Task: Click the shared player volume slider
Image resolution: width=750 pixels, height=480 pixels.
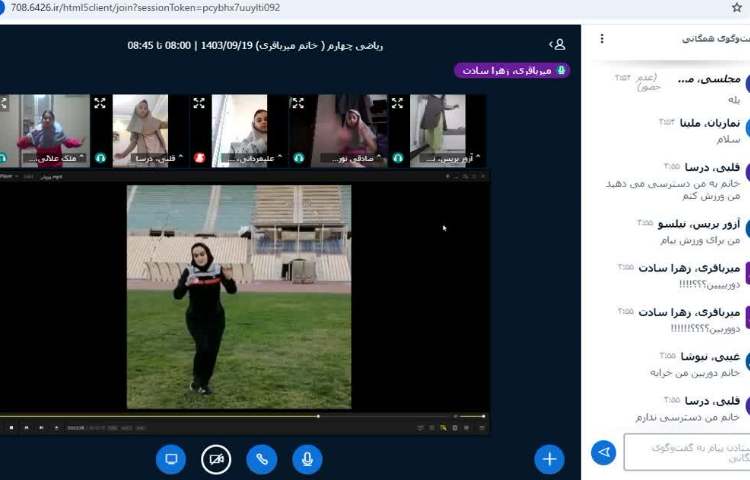Action: point(472,416)
